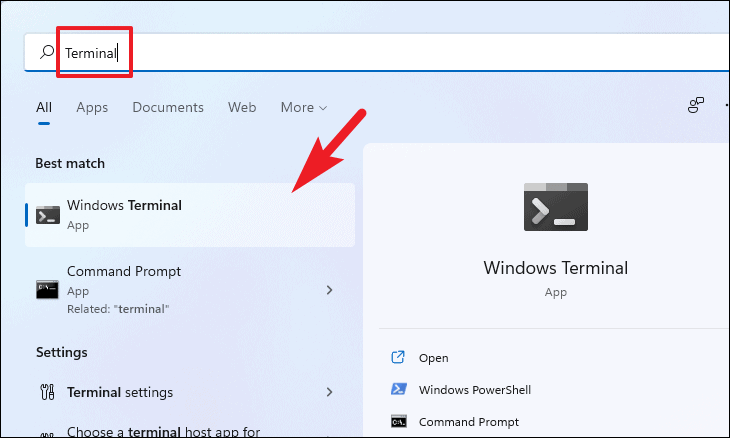730x438 pixels.
Task: Click the Windows PowerShell icon
Action: point(399,389)
